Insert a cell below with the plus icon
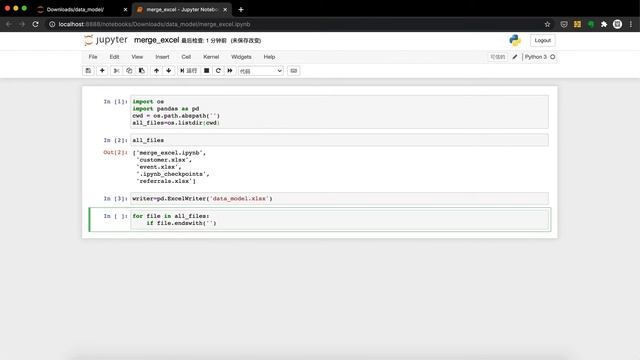Screen dimensions: 640x360 102,71
